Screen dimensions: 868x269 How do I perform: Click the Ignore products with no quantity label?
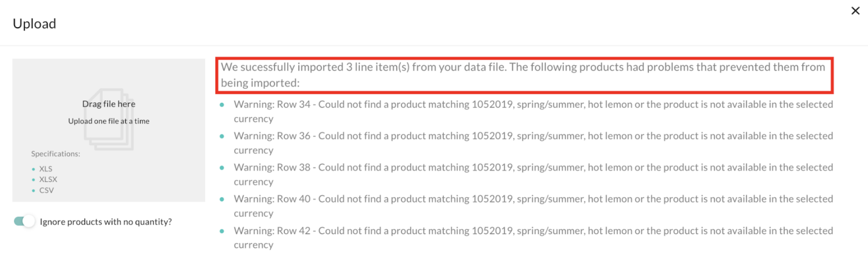[x=106, y=222]
